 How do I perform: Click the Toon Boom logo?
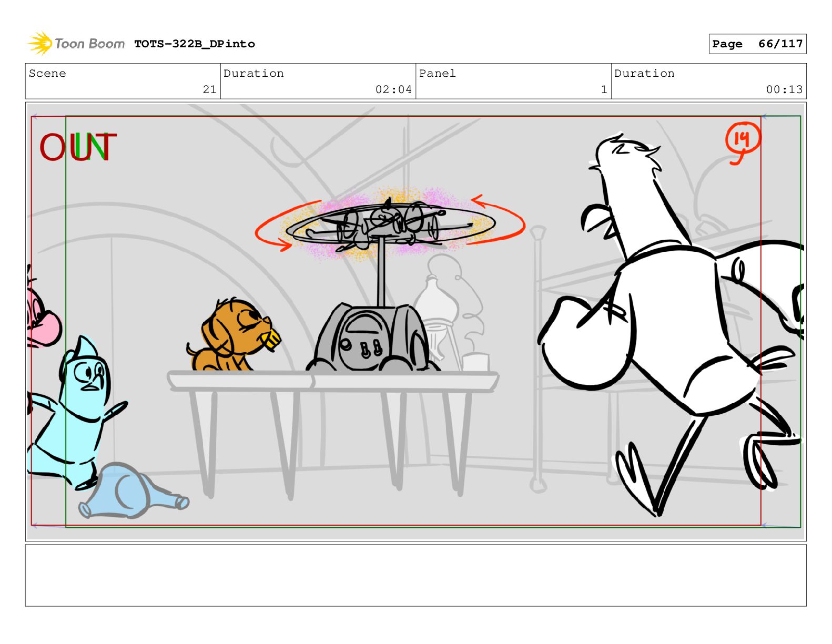76,44
